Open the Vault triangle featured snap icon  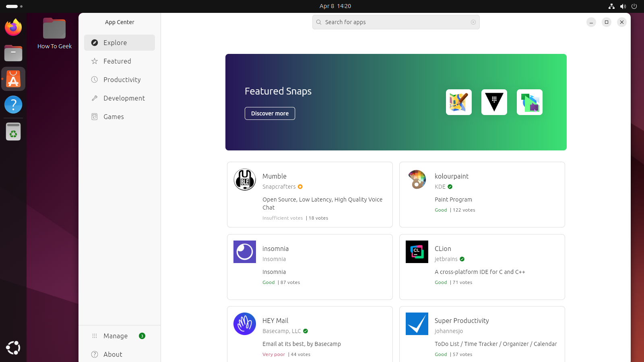pos(494,102)
